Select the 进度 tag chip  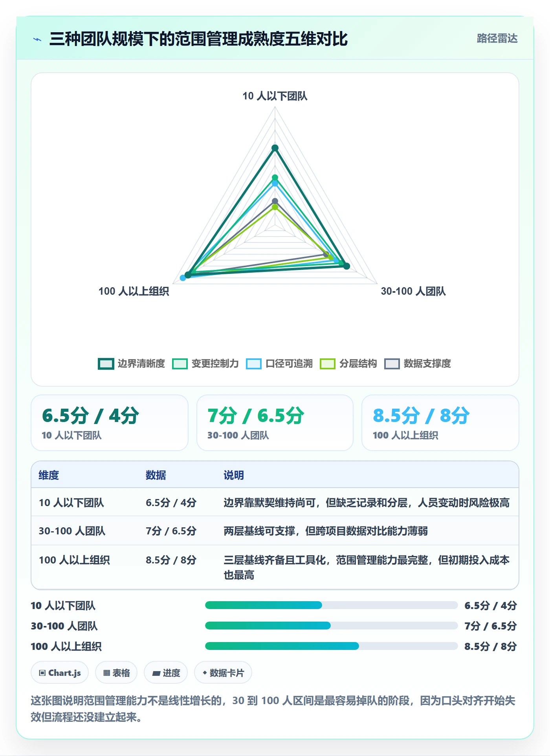pos(166,673)
